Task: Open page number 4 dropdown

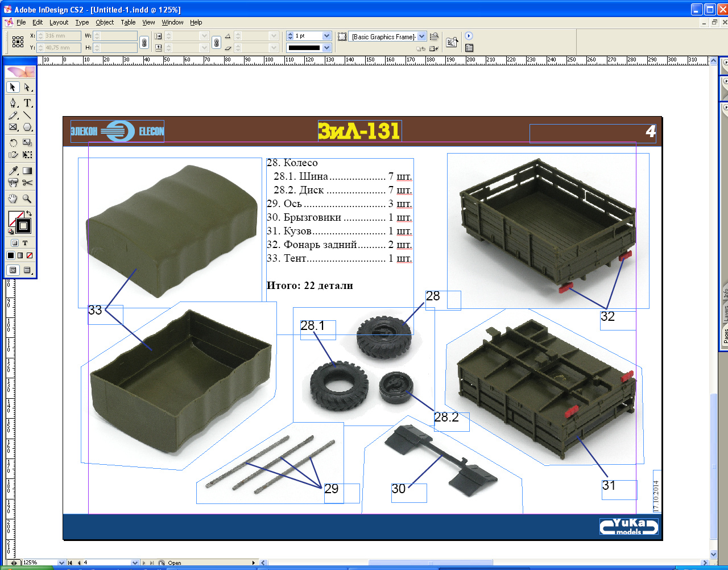Action: coord(135,563)
